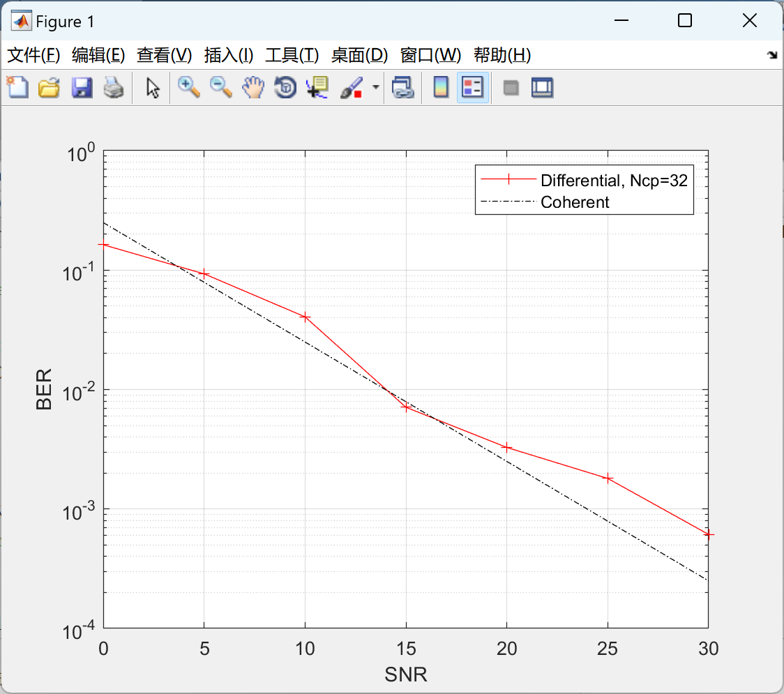Click the SNR x-axis label
This screenshot has height=694, width=784.
[x=406, y=674]
